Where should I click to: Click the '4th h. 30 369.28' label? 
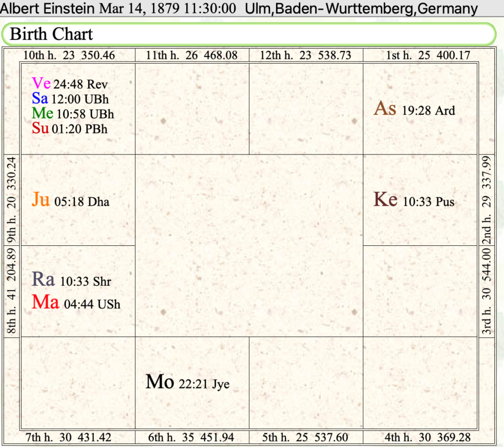(428, 437)
